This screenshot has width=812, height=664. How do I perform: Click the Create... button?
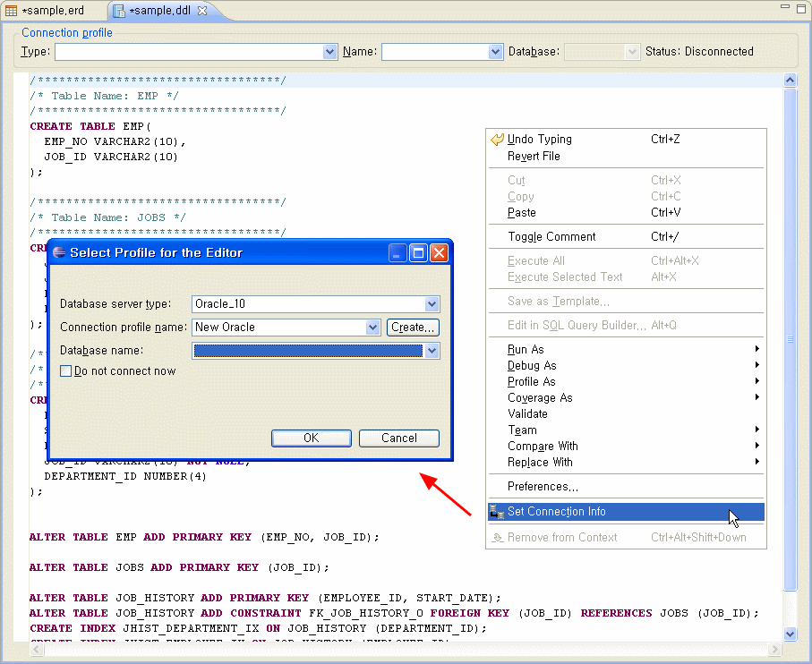tap(413, 328)
